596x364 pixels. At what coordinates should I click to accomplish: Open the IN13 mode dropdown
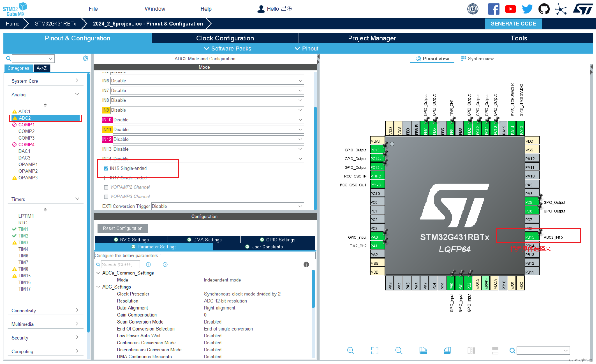(x=208, y=149)
